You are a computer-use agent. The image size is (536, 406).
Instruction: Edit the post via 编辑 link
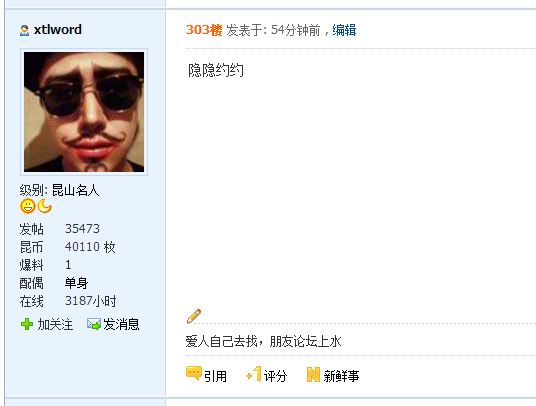point(344,30)
